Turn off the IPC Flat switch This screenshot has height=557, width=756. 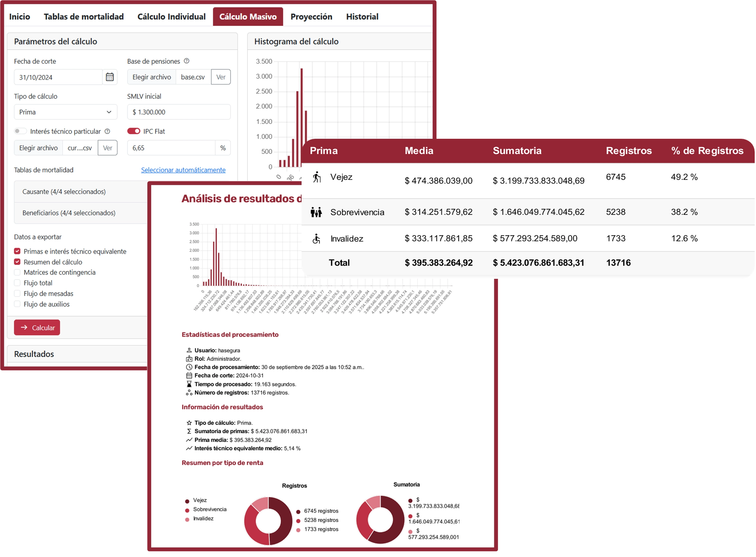(x=134, y=131)
